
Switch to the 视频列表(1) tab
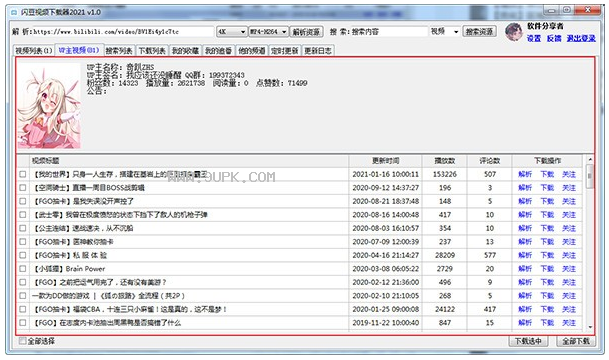pyautogui.click(x=34, y=51)
